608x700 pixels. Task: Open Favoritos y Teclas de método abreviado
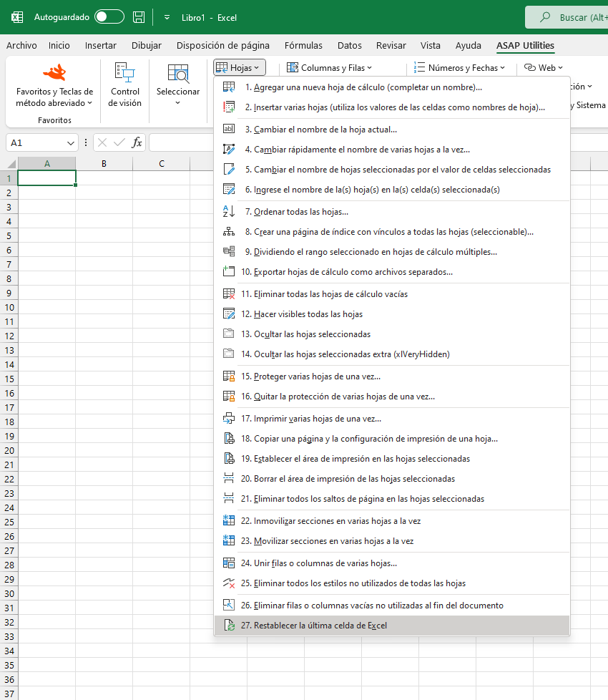point(54,85)
